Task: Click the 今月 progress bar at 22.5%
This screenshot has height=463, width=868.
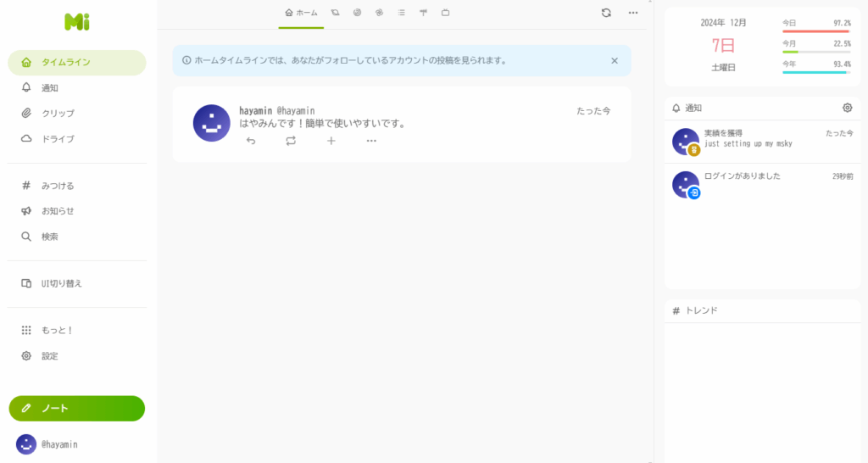Action: (x=816, y=52)
